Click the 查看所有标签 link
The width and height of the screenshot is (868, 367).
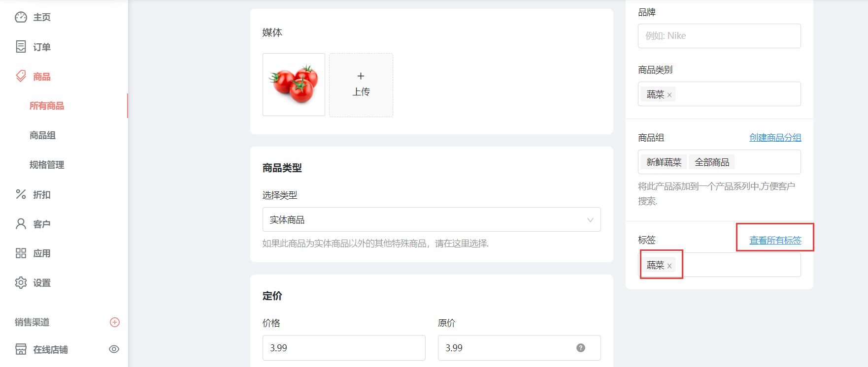point(775,240)
